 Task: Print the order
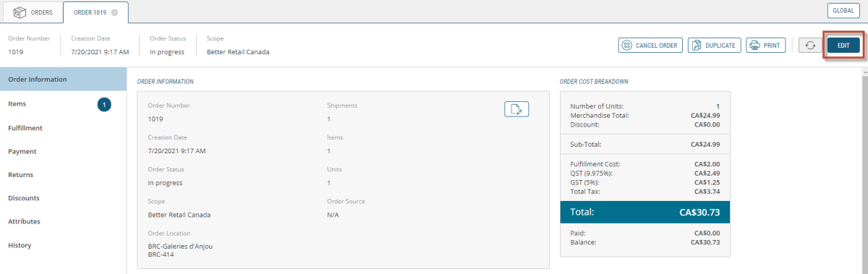(765, 45)
